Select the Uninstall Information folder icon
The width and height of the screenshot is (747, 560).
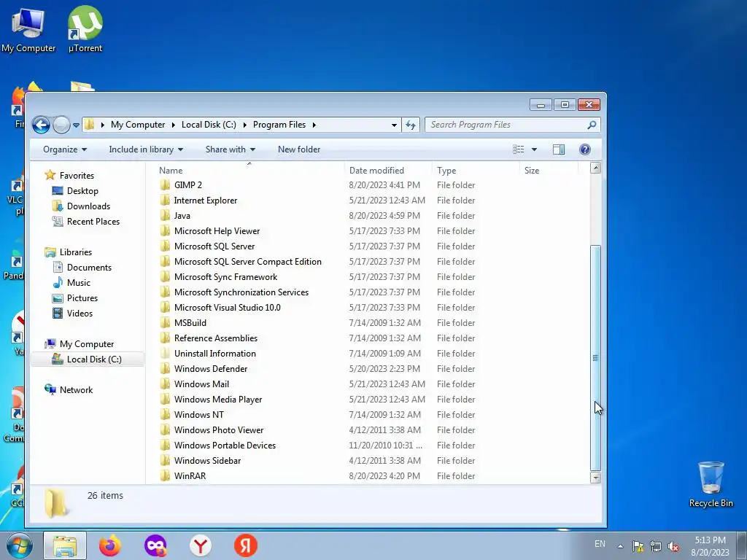[x=165, y=354]
